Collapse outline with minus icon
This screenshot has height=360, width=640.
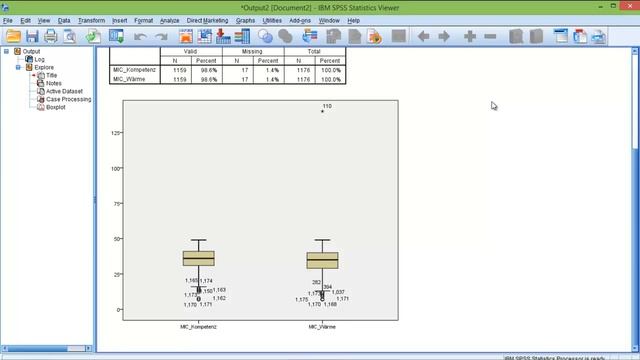pyautogui.click(x=490, y=36)
